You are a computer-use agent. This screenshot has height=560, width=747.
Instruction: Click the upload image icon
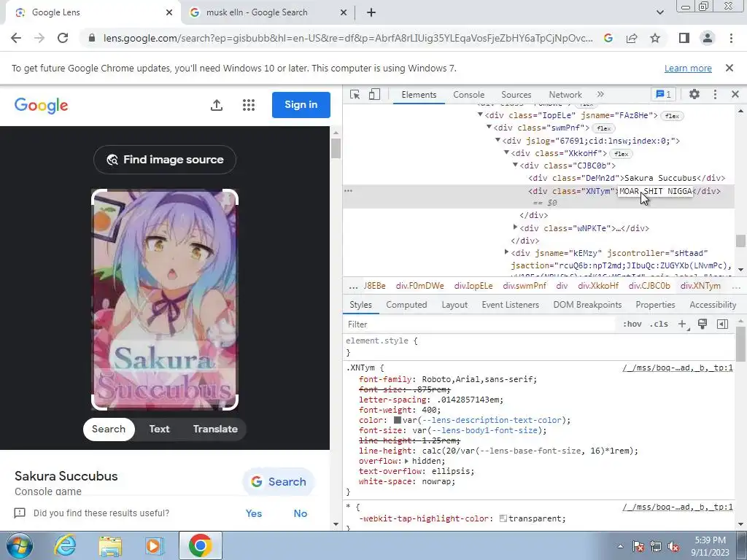pyautogui.click(x=217, y=105)
